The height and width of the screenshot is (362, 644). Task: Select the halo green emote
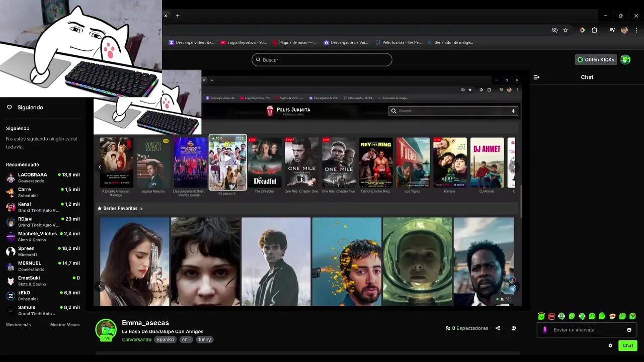click(x=541, y=316)
